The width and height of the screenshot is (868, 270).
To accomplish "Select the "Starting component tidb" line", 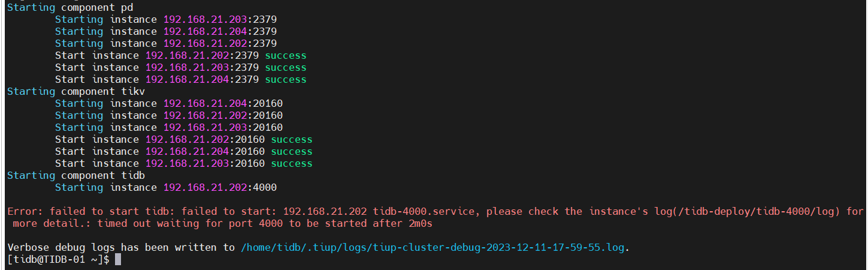I will [x=76, y=175].
